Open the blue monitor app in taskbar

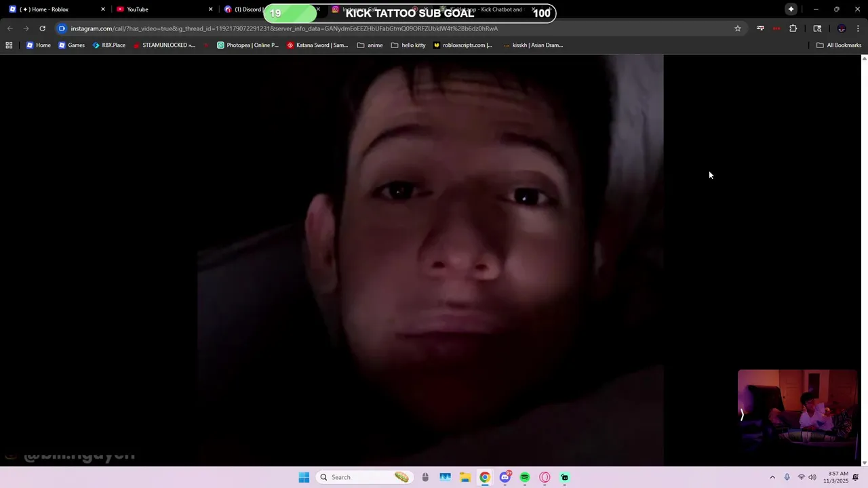pos(445,477)
